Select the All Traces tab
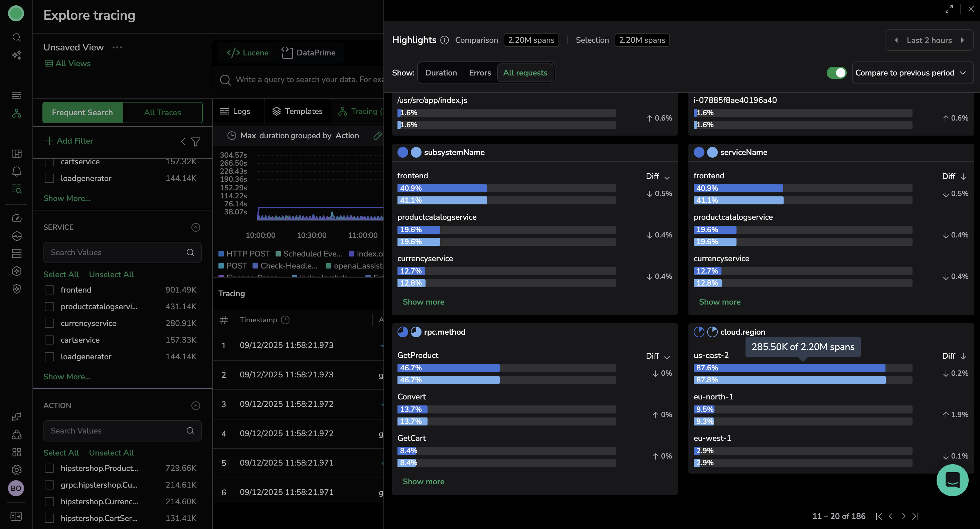Viewport: 980px width, 529px height. point(162,113)
